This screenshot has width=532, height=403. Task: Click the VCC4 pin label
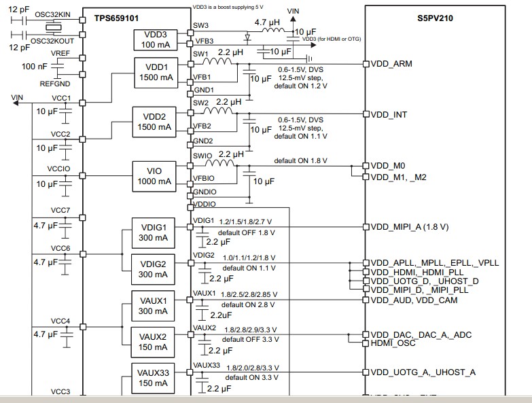coord(60,321)
